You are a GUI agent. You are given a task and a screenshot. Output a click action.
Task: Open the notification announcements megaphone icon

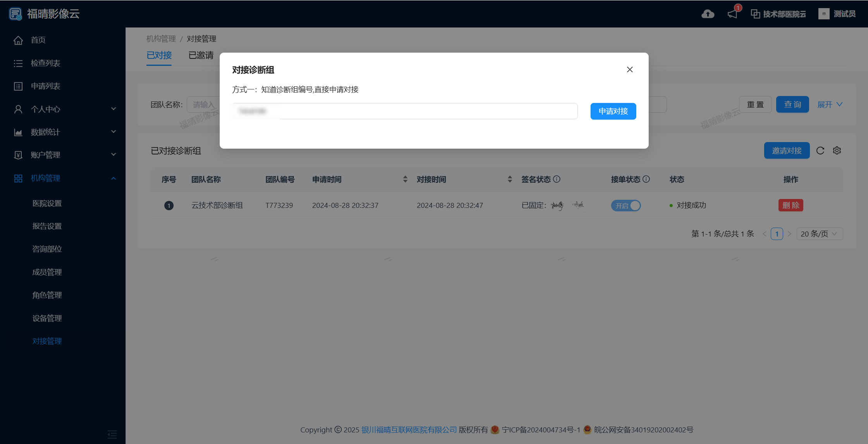click(x=732, y=14)
